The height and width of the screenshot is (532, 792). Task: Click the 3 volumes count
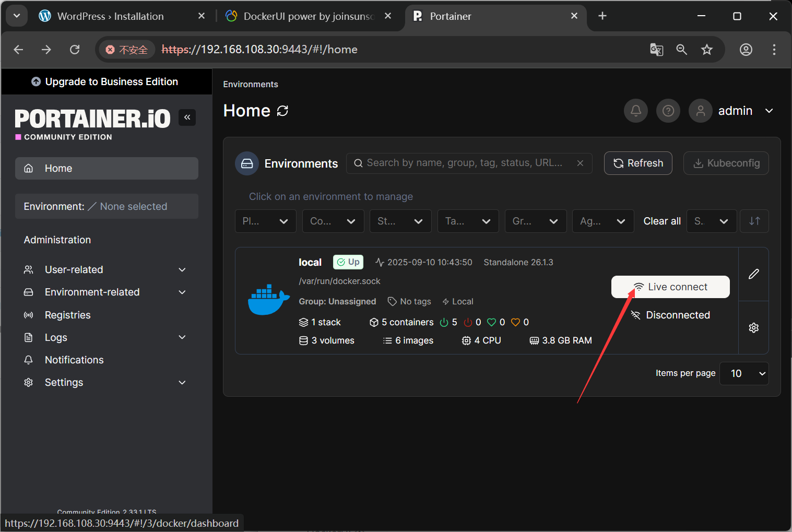(x=326, y=341)
